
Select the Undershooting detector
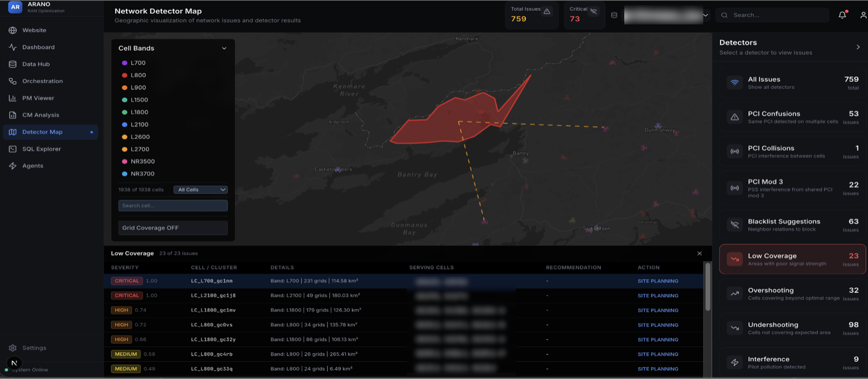pos(792,328)
